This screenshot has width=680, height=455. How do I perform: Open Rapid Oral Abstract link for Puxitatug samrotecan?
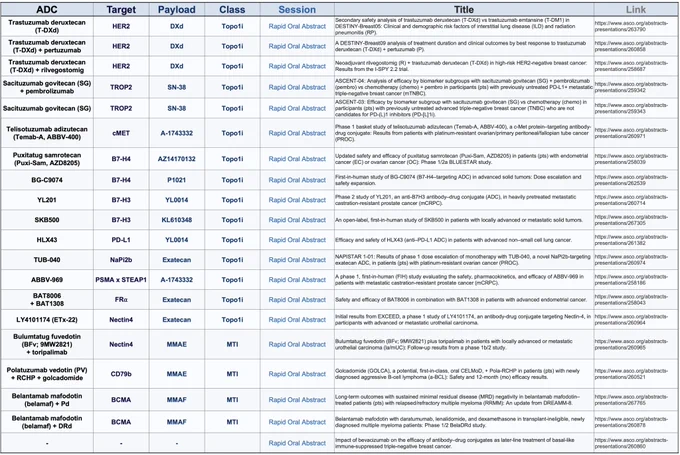[x=297, y=159]
